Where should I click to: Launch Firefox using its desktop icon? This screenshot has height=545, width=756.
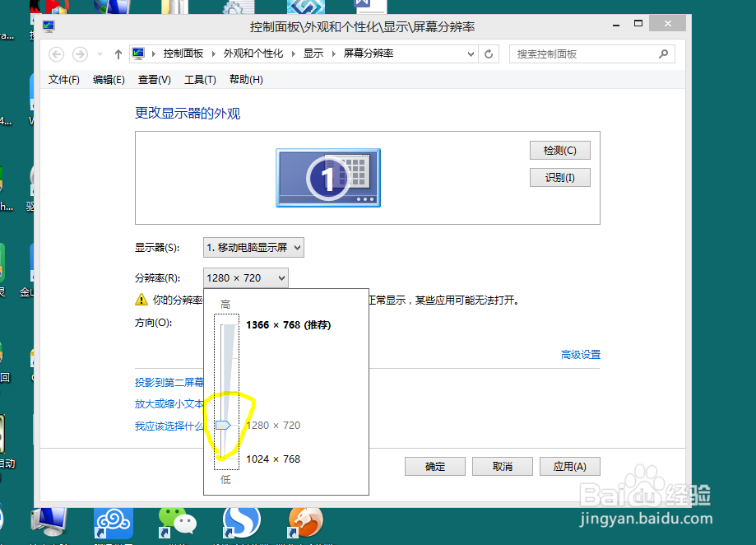(x=305, y=524)
